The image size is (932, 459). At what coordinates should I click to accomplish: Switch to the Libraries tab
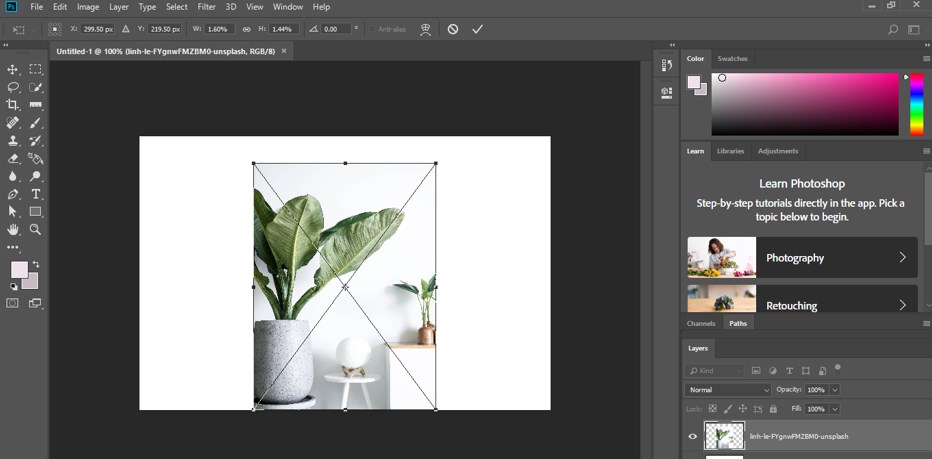[x=730, y=151]
